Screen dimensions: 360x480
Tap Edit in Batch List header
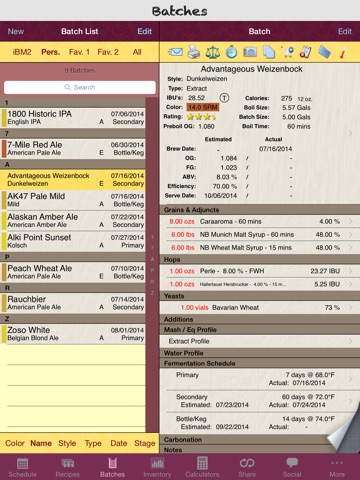[x=145, y=31]
